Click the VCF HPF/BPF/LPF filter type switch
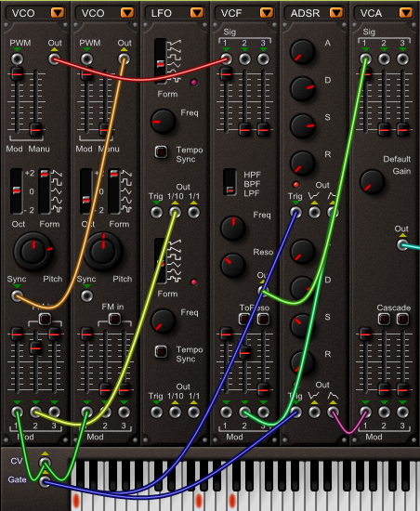The width and height of the screenshot is (420, 511). pos(230,182)
